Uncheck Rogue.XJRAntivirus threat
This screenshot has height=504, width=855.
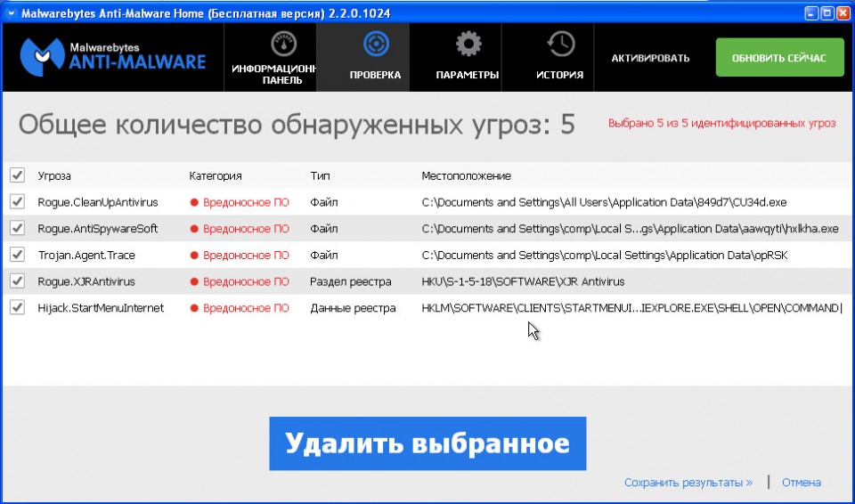point(18,280)
